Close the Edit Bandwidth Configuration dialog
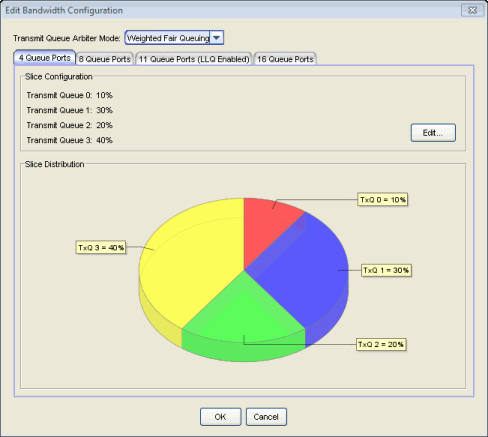488x437 pixels. (x=472, y=10)
